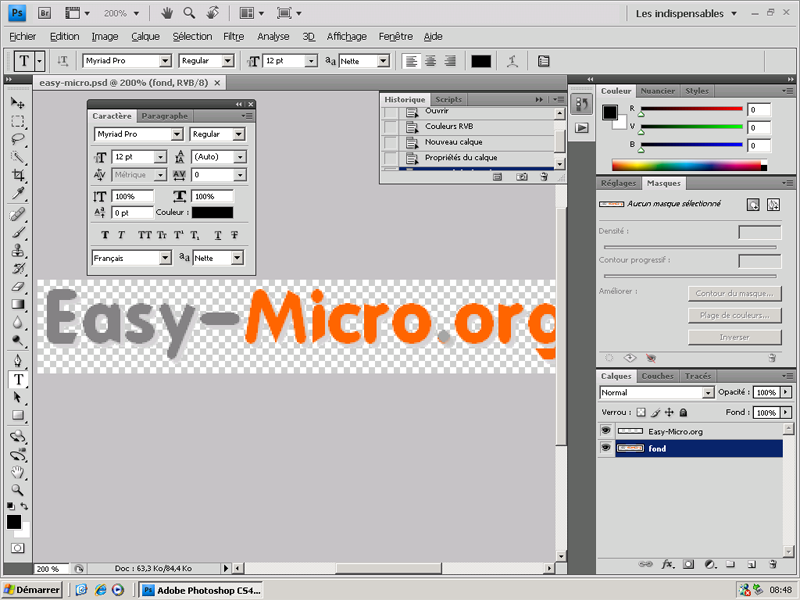Launch Adobe Bridge from the application bar
The image size is (800, 600).
point(44,13)
